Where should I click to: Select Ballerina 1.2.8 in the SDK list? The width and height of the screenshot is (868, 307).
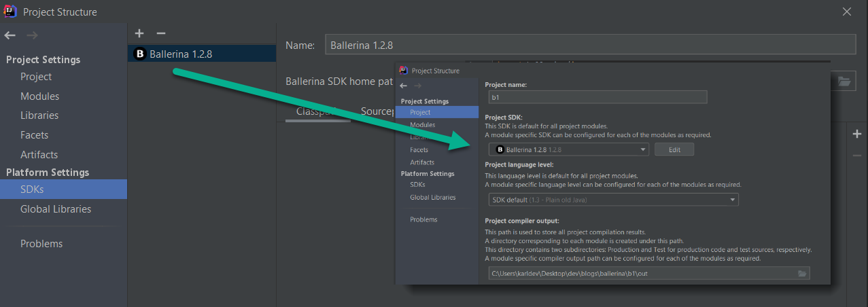click(202, 54)
